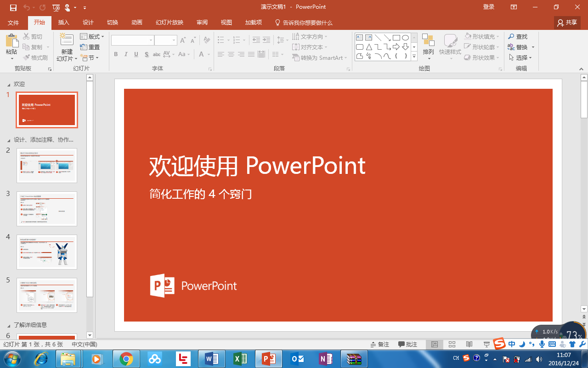Click the Reset (重置) slide icon

point(84,47)
